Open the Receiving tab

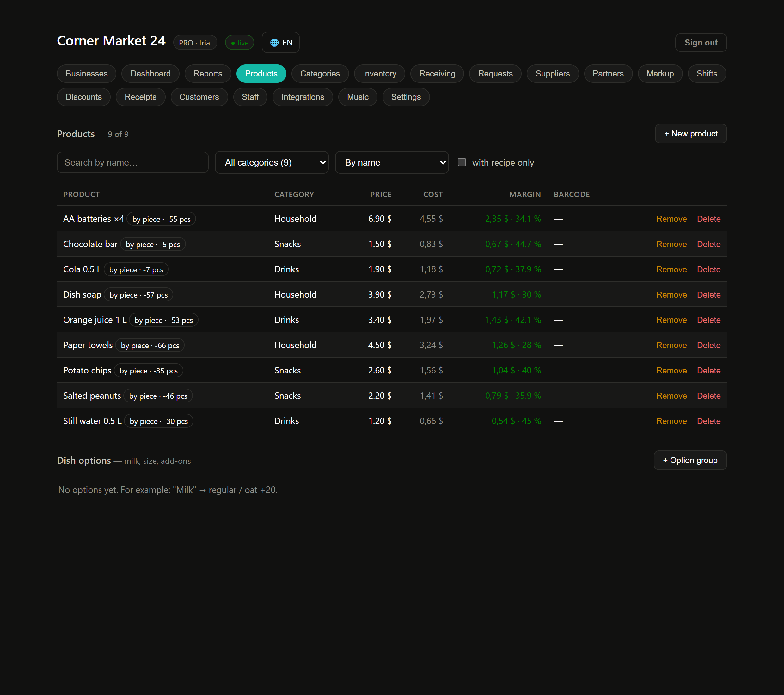437,74
